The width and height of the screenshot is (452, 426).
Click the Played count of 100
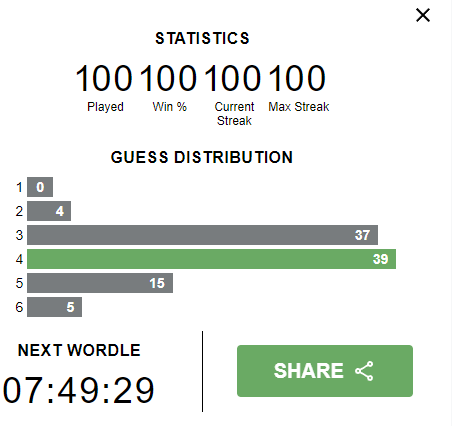pyautogui.click(x=104, y=78)
